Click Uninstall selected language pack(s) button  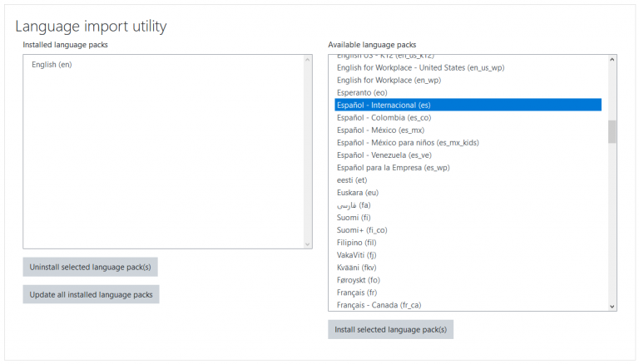coord(90,267)
